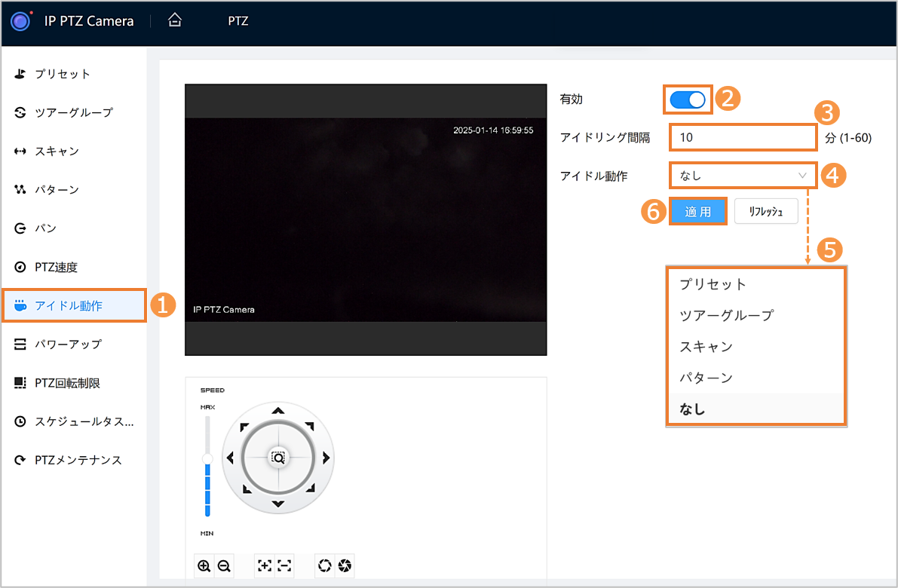Pan camera up with PTZ arrow
The height and width of the screenshot is (588, 898).
278,411
